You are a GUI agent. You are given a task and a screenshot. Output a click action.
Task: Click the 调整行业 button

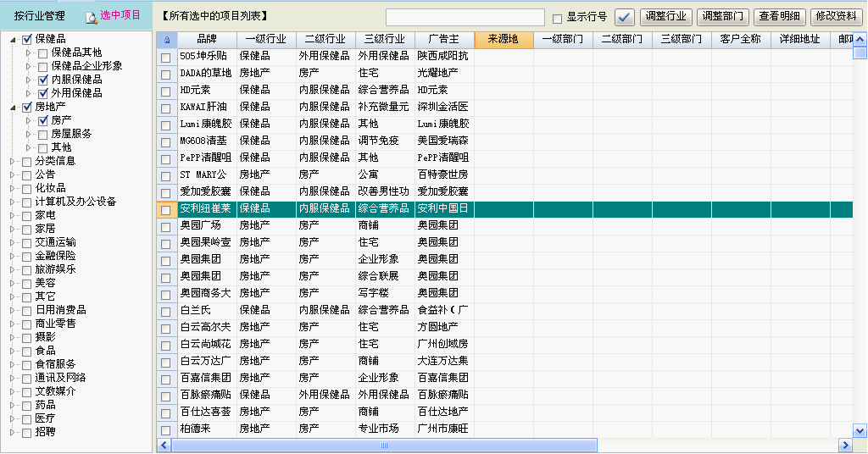666,17
